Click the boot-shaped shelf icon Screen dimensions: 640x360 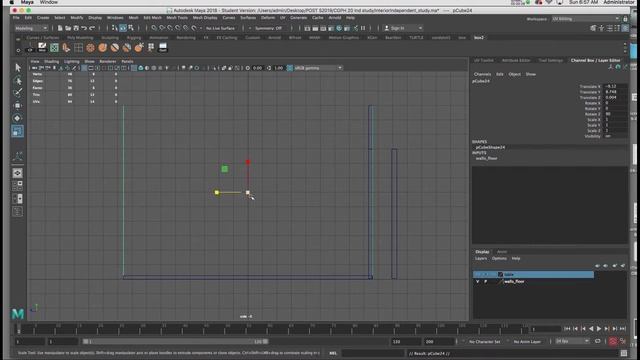(66, 48)
